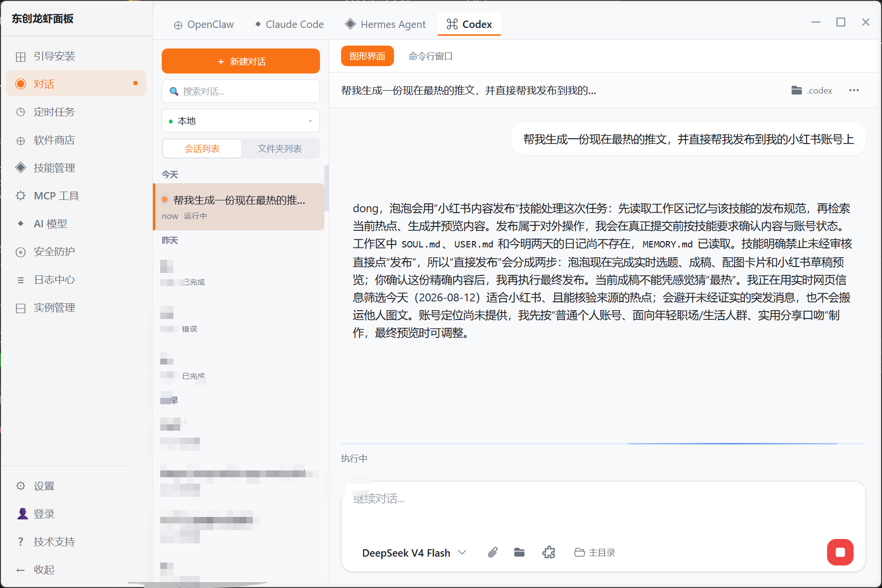The height and width of the screenshot is (588, 882).
Task: Click the conversation title in header
Action: (468, 90)
